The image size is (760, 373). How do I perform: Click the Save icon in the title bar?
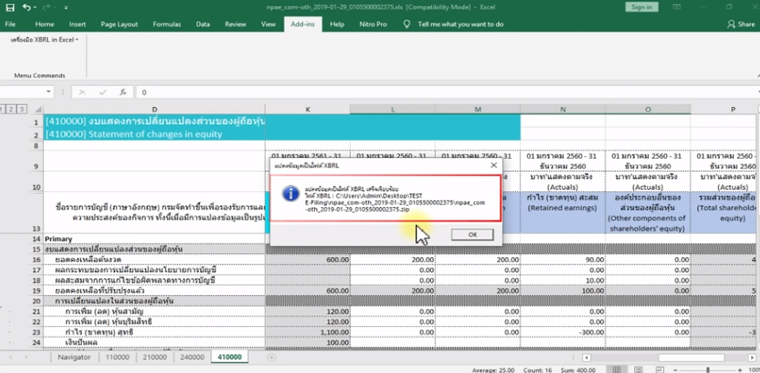[10, 7]
